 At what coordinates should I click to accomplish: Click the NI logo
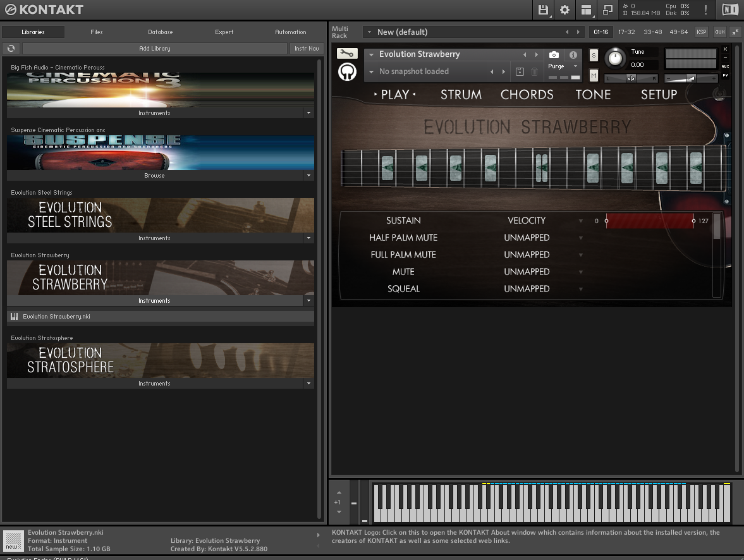[729, 9]
